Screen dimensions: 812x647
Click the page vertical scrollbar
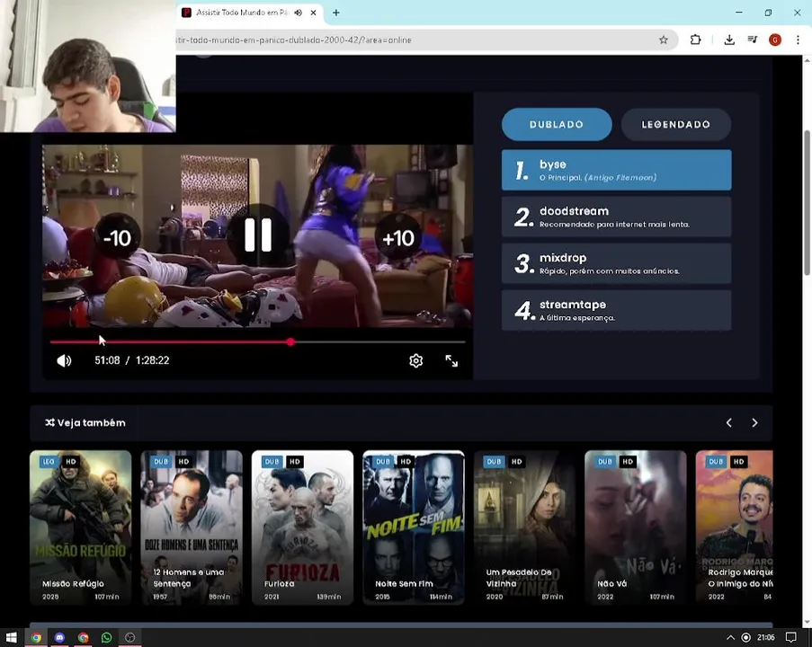pyautogui.click(x=807, y=203)
